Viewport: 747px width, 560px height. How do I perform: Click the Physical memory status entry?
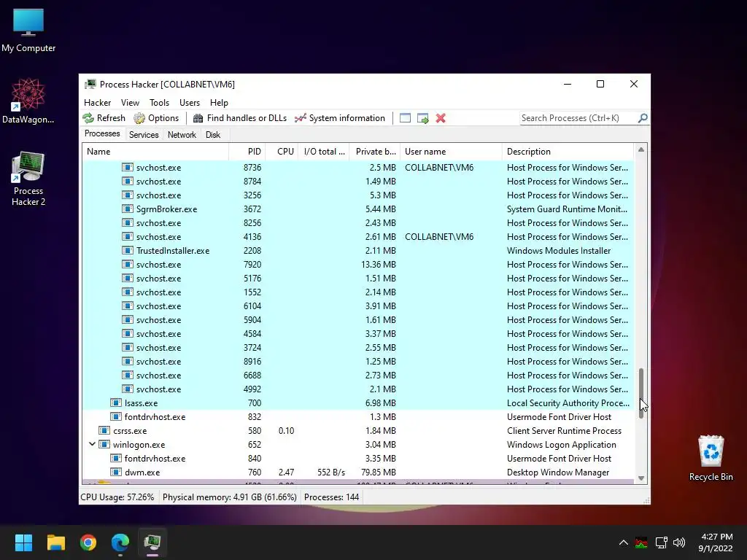[x=230, y=497]
